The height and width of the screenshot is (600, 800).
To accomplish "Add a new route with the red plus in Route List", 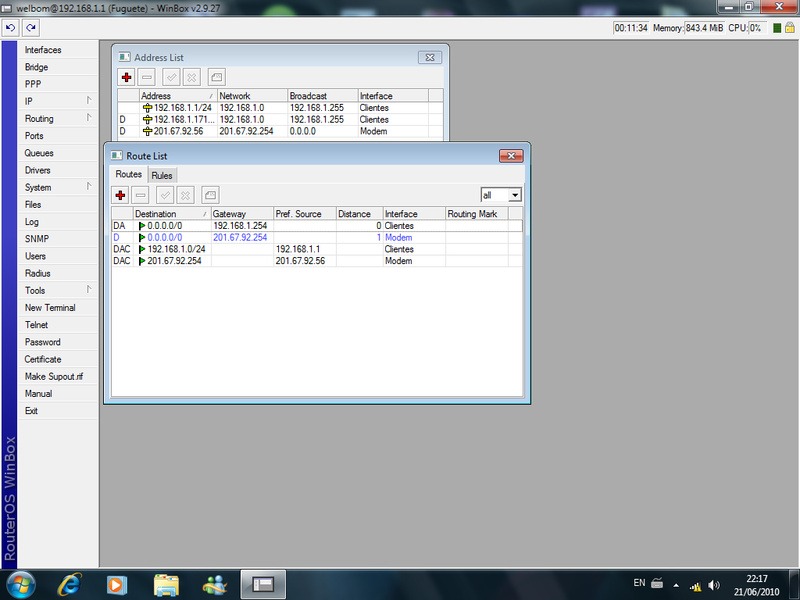I will (x=120, y=195).
